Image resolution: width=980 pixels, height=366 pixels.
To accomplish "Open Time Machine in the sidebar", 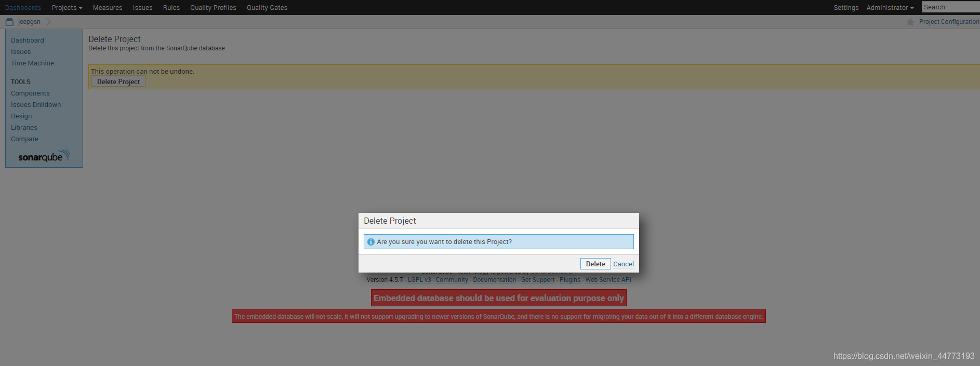I will [x=32, y=63].
